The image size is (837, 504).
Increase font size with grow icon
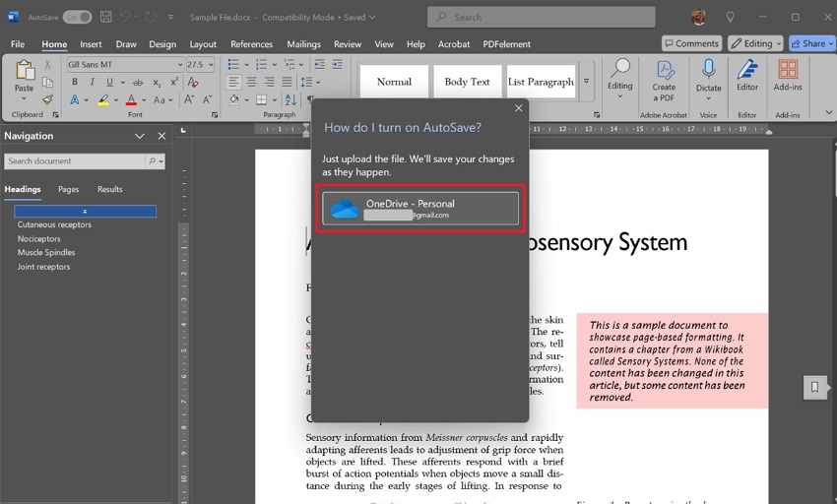point(189,99)
